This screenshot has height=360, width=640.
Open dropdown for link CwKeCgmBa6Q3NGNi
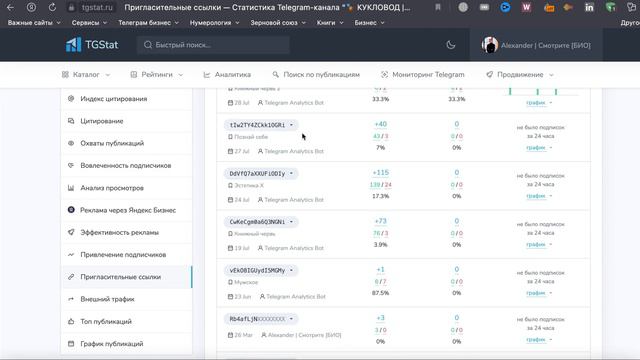click(291, 222)
